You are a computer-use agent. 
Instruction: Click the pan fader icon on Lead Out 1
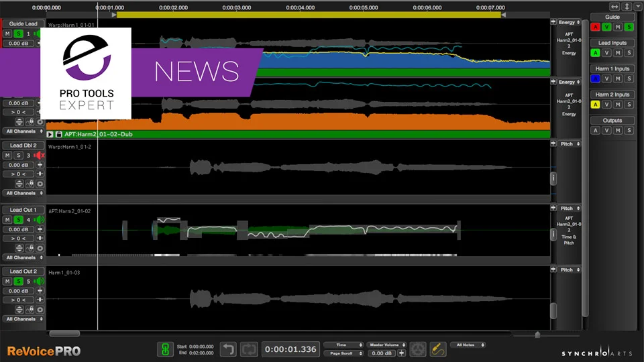(x=40, y=239)
